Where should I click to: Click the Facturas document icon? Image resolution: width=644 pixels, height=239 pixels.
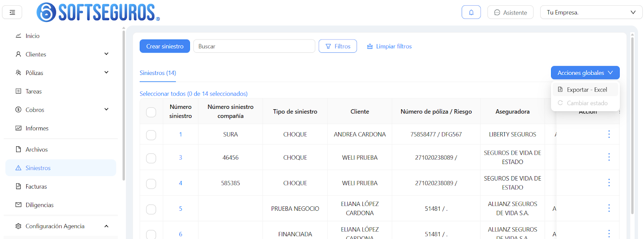click(18, 186)
